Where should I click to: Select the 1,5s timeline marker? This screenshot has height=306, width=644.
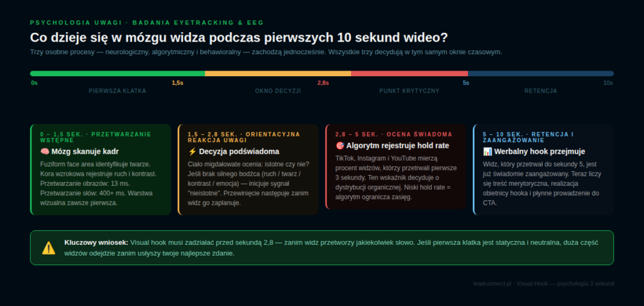click(x=177, y=82)
